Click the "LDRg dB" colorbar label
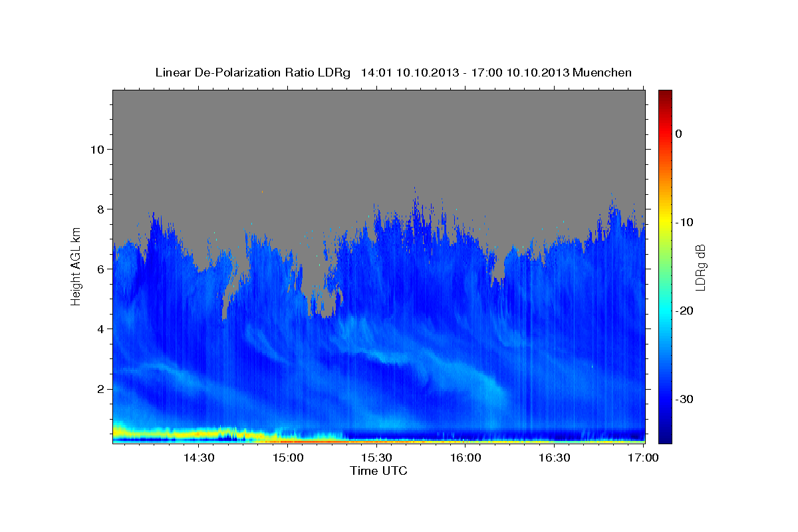The image size is (798, 532). click(700, 267)
